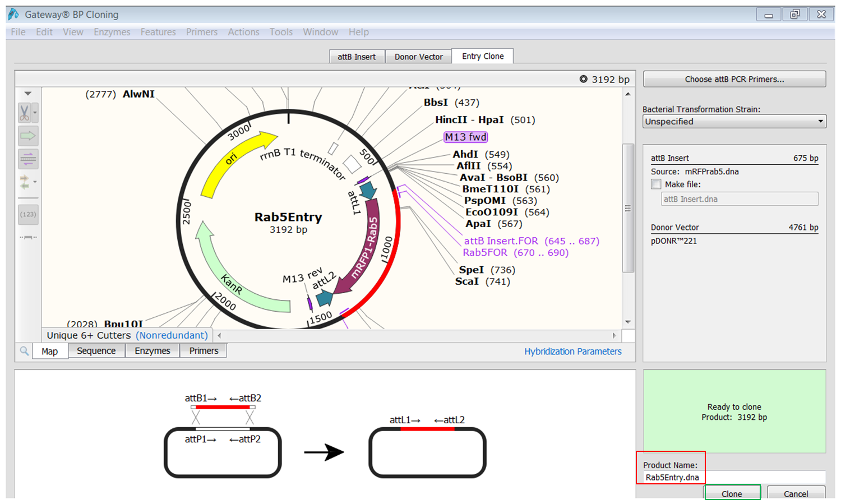Click the attB Insert.FOR primer label
841x504 pixels.
click(x=532, y=241)
